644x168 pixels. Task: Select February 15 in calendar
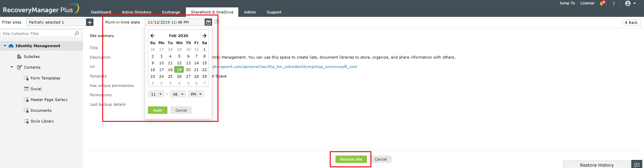[x=204, y=63]
